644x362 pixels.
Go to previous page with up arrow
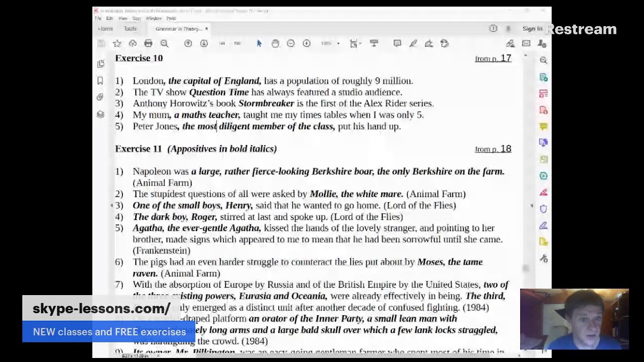188,44
